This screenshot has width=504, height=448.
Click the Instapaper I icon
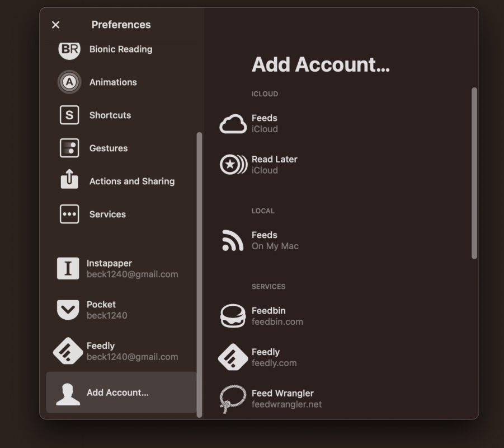coord(68,268)
